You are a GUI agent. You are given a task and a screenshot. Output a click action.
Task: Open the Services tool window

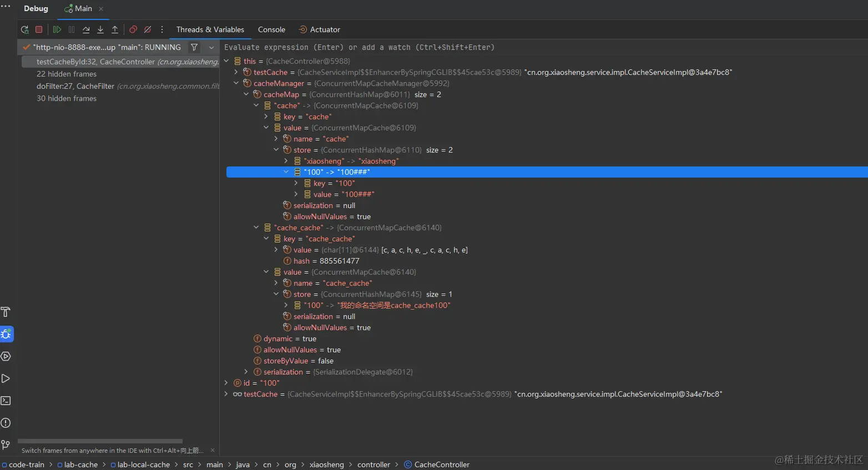(6, 356)
